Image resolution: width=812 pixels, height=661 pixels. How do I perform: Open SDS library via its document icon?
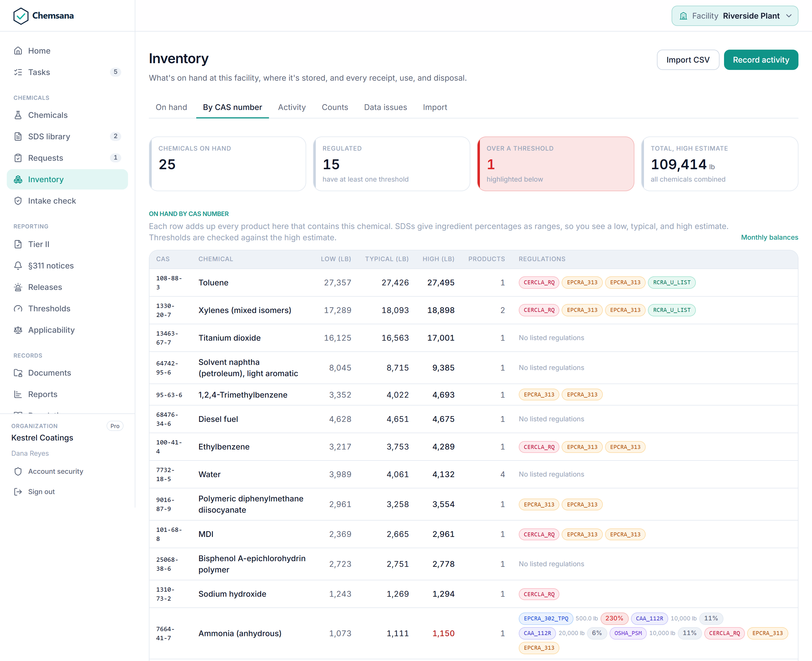point(18,136)
